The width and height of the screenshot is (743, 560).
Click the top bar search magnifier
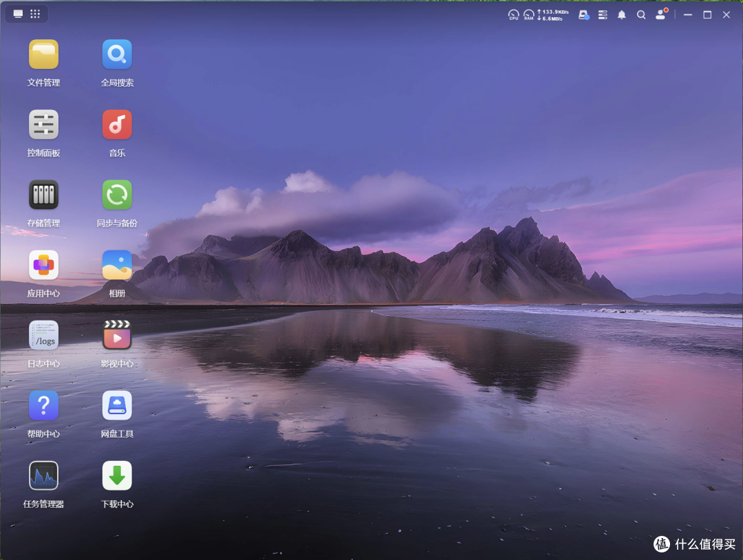pos(641,14)
